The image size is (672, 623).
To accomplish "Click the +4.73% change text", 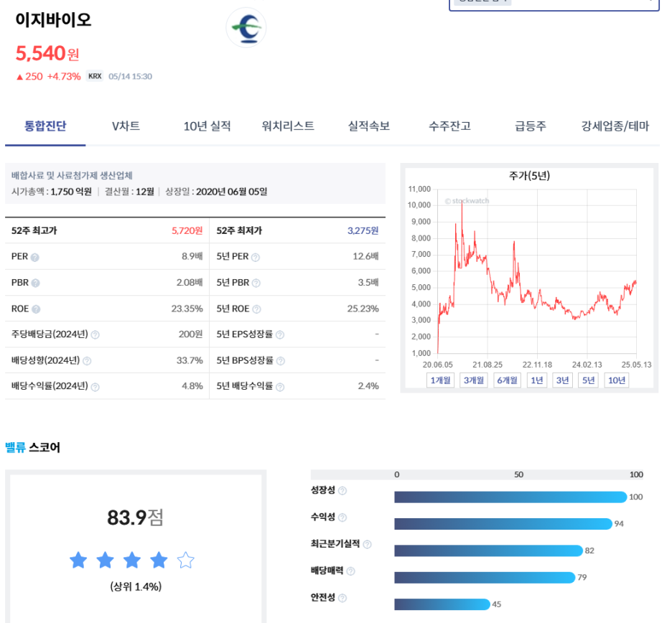I will tap(64, 76).
